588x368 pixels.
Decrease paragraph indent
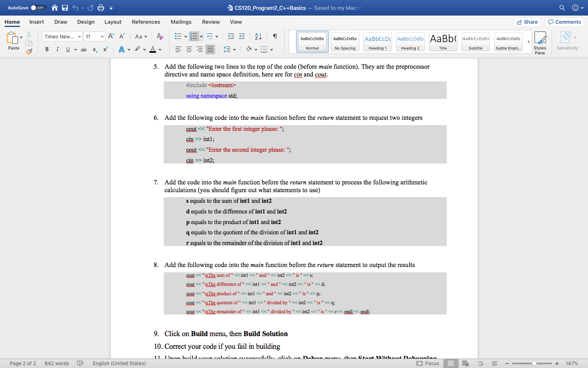click(x=231, y=36)
